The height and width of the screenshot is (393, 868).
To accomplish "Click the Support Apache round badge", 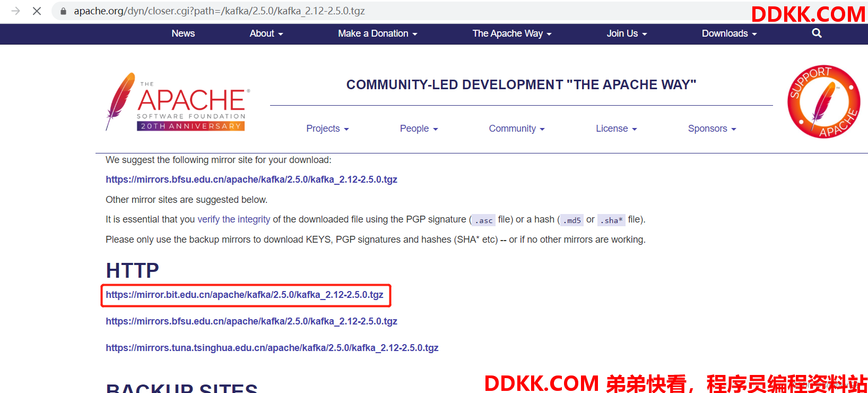I will pos(823,101).
